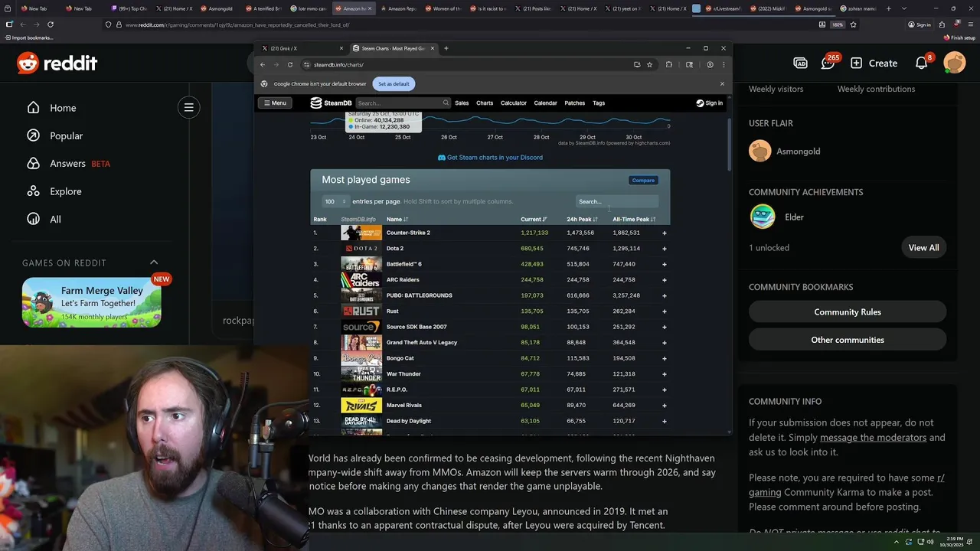Open Charts in SteamDB navigation
The image size is (980, 551).
pos(485,103)
